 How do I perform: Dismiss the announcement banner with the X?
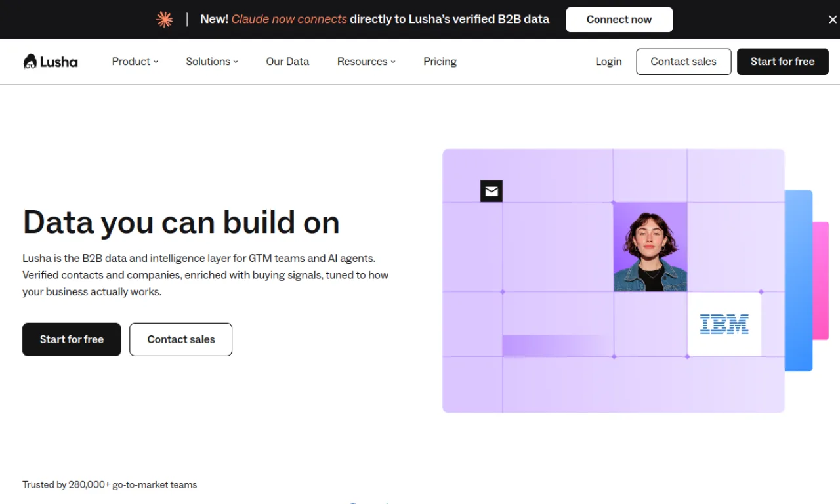(x=833, y=20)
